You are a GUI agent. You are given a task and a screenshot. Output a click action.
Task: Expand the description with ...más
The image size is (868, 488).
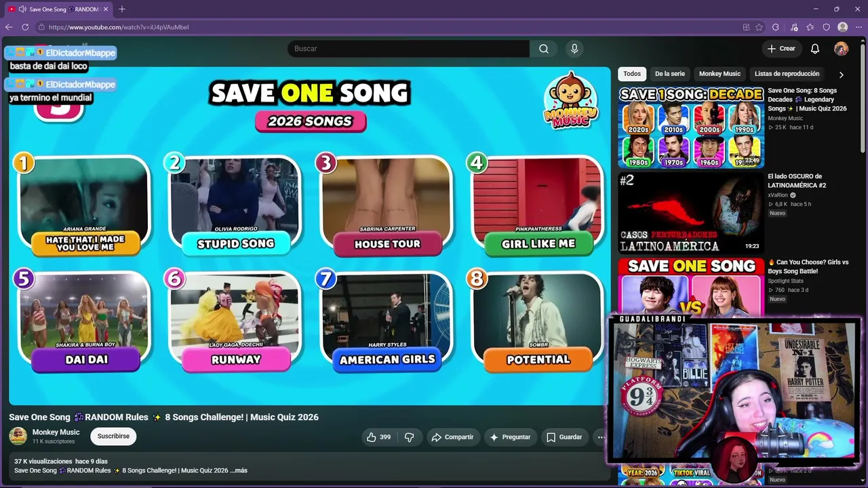click(x=239, y=470)
